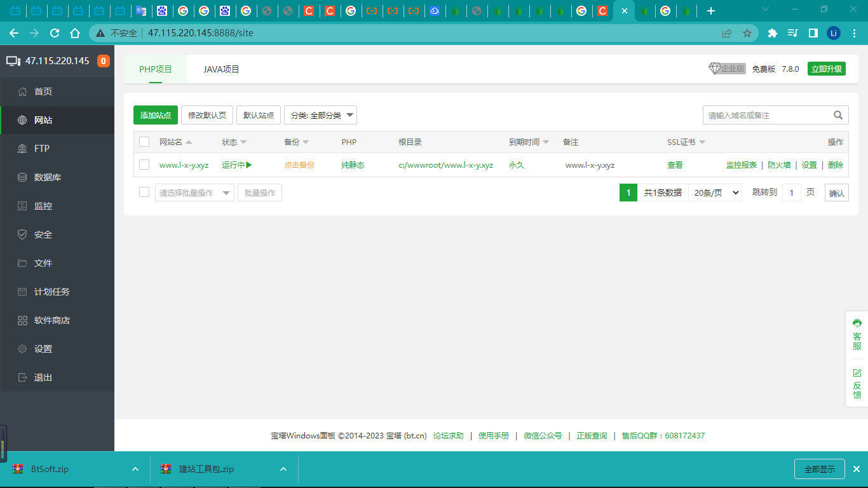Viewport: 868px width, 488px height.
Task: Click the 立即升级 upgrade button
Action: (827, 69)
